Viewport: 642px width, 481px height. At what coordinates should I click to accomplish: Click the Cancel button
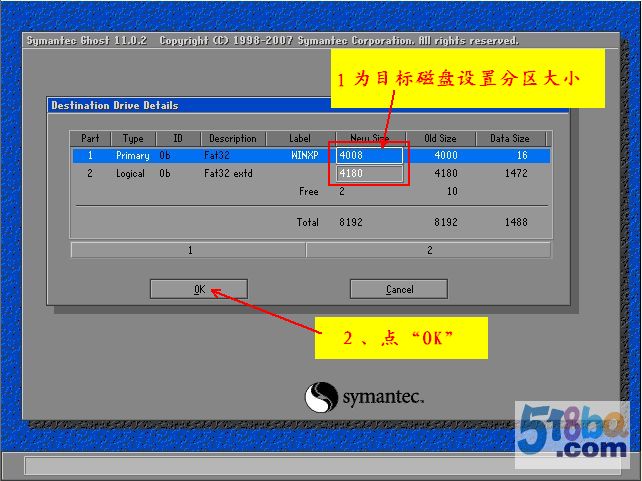click(x=399, y=289)
